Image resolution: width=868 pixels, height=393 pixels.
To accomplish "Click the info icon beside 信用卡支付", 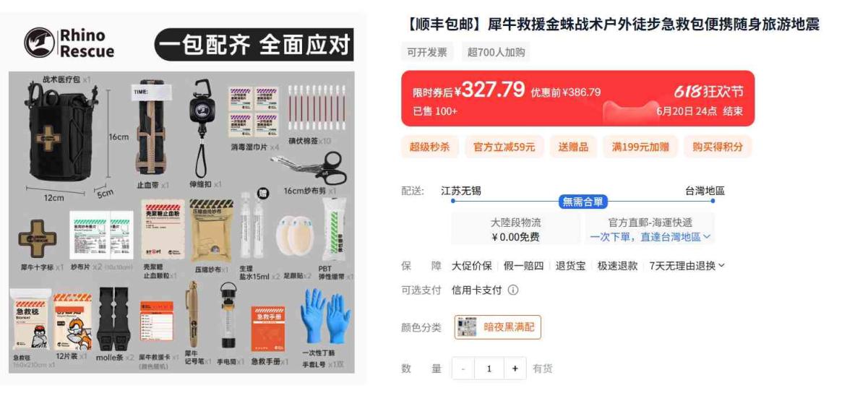I will (513, 290).
